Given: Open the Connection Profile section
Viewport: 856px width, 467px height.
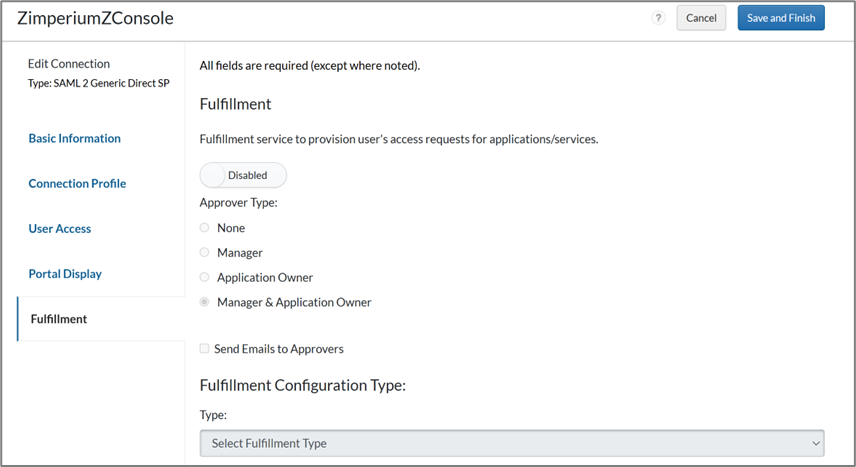Looking at the screenshot, I should tap(77, 183).
